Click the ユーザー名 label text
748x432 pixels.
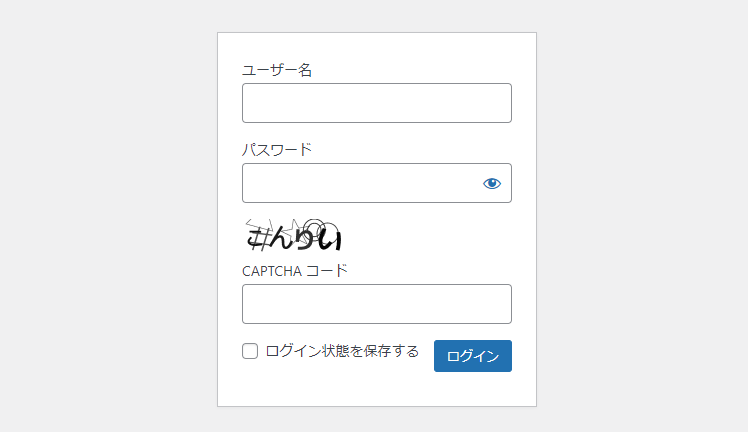point(277,70)
